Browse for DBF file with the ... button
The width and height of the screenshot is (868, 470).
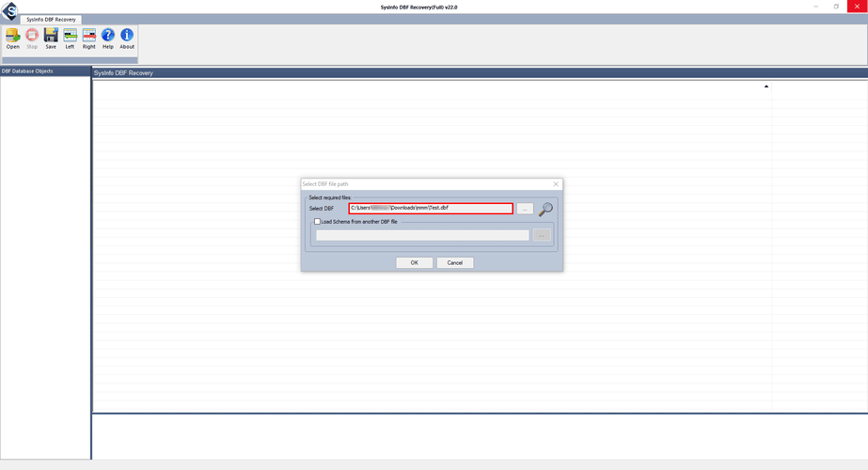525,209
